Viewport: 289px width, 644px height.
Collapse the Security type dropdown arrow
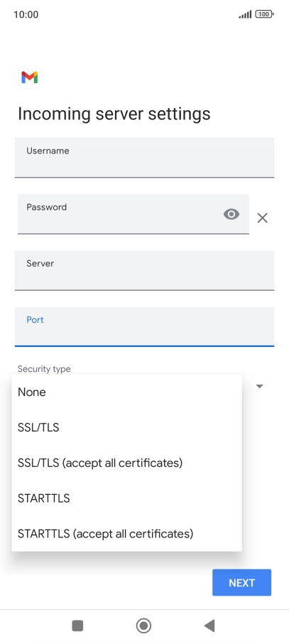tap(259, 386)
